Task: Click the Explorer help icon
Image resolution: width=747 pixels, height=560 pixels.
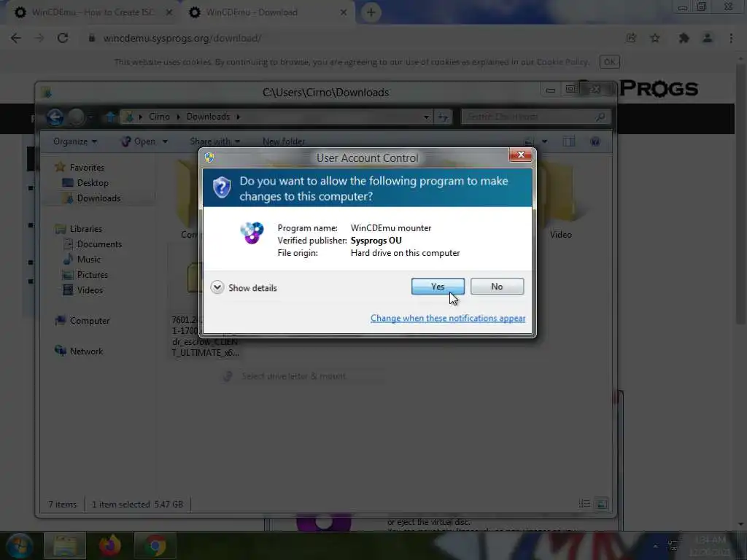Action: coord(595,141)
